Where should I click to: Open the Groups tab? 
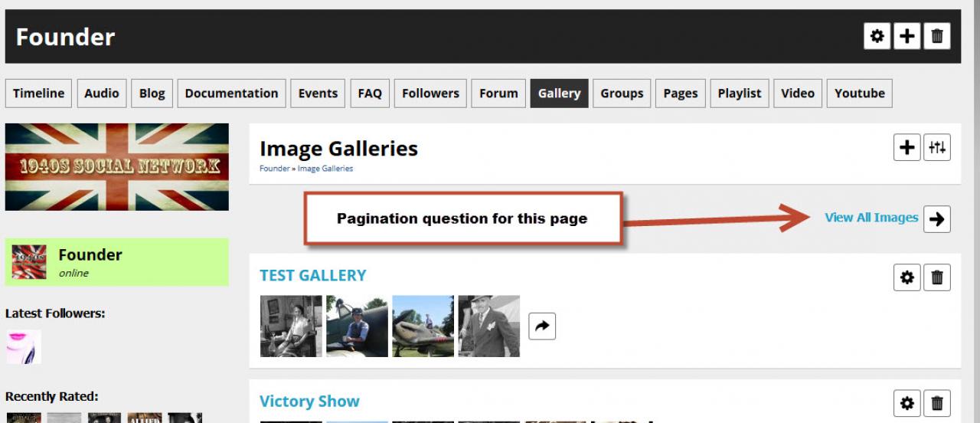[x=622, y=93]
